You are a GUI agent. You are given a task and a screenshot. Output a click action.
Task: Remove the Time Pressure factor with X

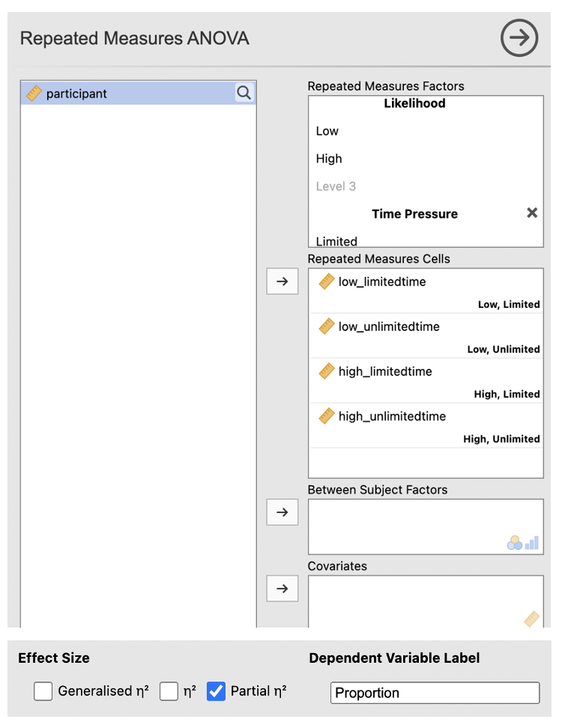point(532,213)
